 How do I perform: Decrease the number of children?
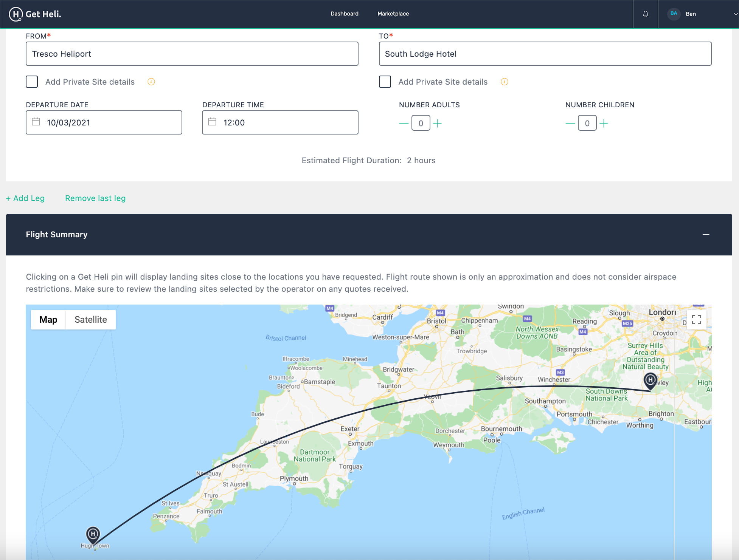click(570, 123)
